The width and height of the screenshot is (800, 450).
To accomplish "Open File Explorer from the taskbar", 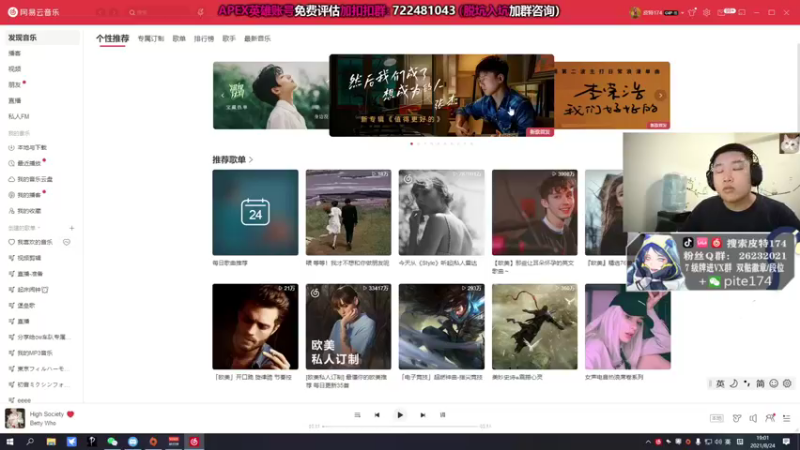I will click(51, 442).
